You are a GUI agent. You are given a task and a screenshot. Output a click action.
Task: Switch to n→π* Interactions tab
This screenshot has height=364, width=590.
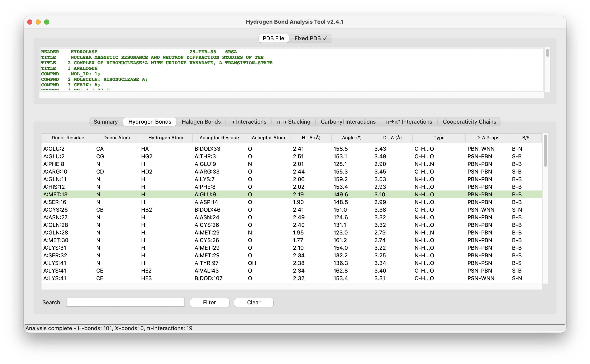409,121
